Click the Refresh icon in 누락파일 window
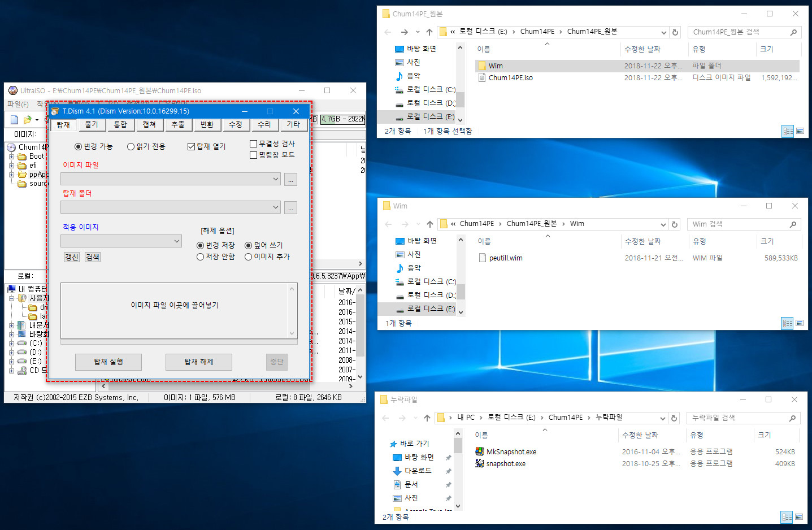Image resolution: width=812 pixels, height=530 pixels. point(674,418)
